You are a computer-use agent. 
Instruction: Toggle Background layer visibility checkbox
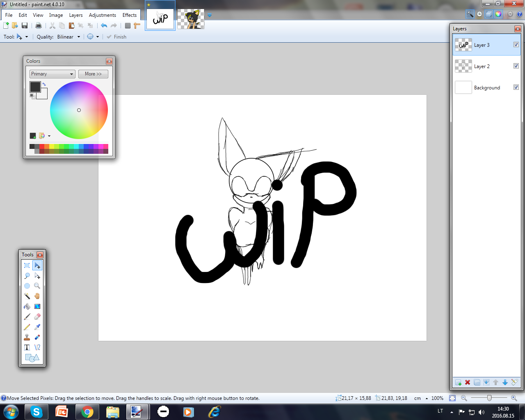click(x=516, y=87)
